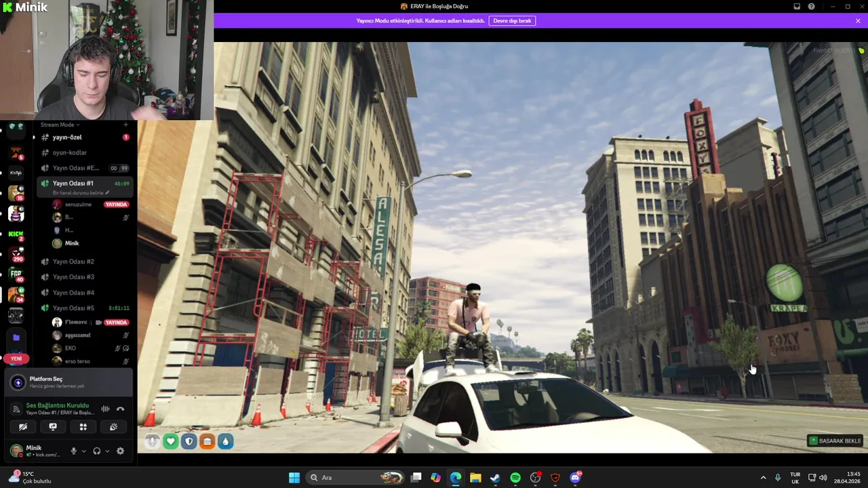
Task: Open the KICK server icon
Action: pyautogui.click(x=16, y=235)
